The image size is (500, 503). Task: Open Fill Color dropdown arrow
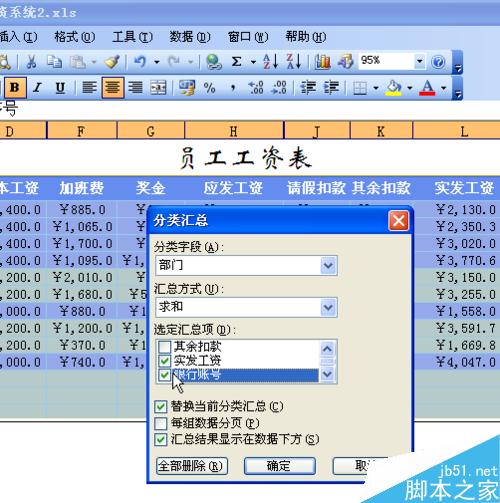410,88
